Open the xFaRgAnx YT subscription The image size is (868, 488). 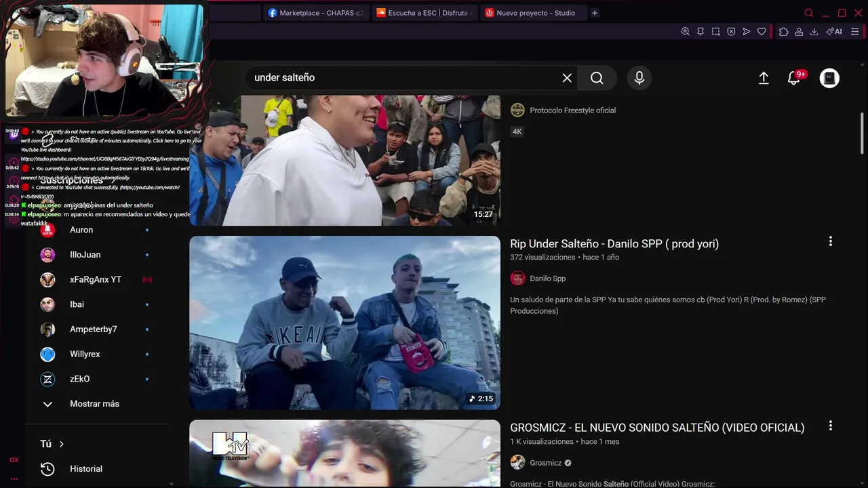coord(98,279)
